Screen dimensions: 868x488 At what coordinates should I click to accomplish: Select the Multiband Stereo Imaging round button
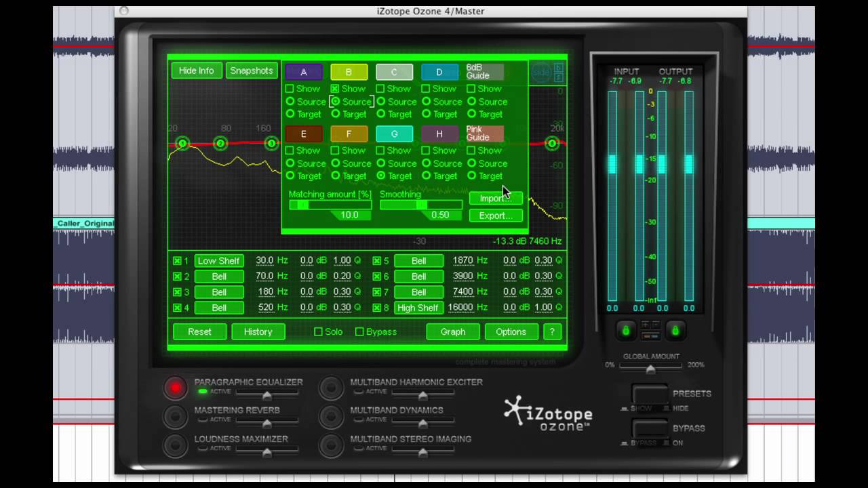pyautogui.click(x=331, y=445)
